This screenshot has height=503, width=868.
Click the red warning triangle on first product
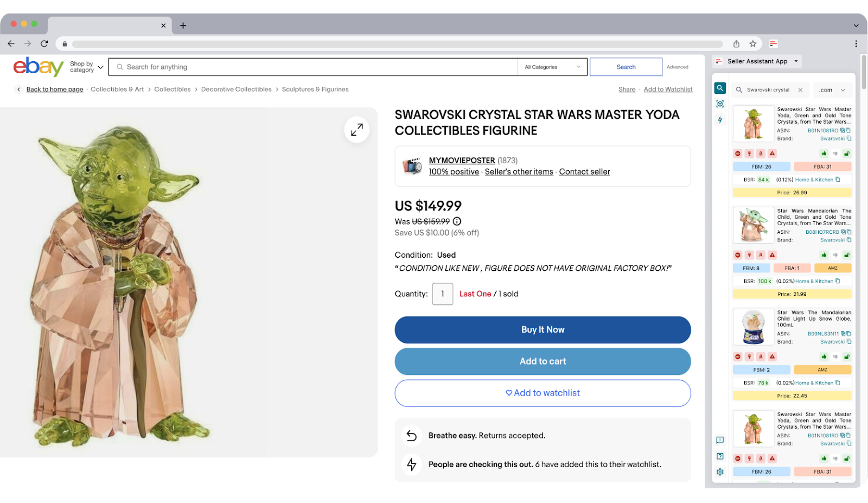coord(771,154)
